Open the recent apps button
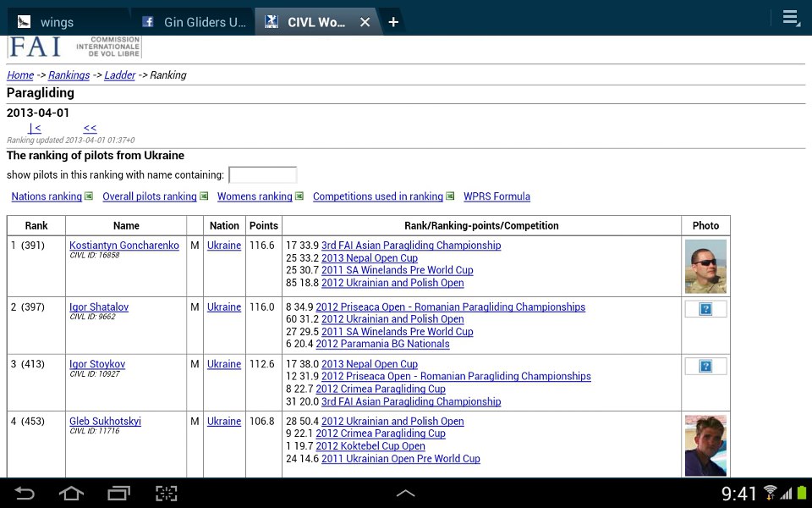812x508 pixels. click(119, 494)
